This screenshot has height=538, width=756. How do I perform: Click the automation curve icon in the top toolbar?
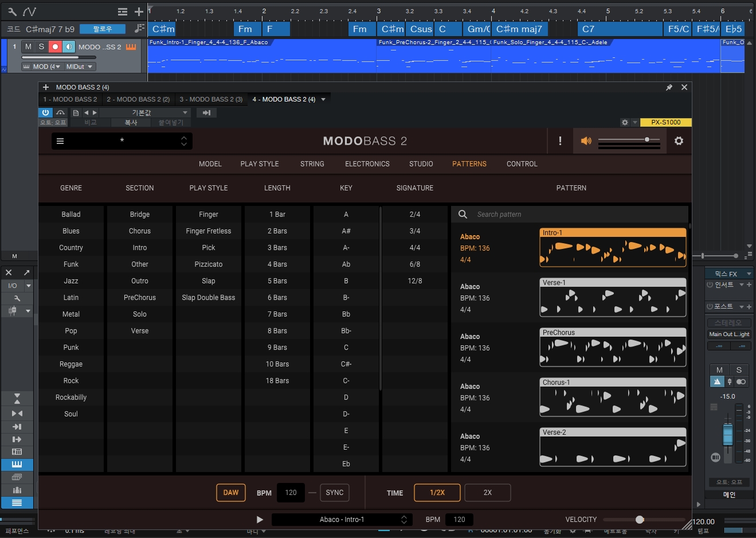pos(30,11)
